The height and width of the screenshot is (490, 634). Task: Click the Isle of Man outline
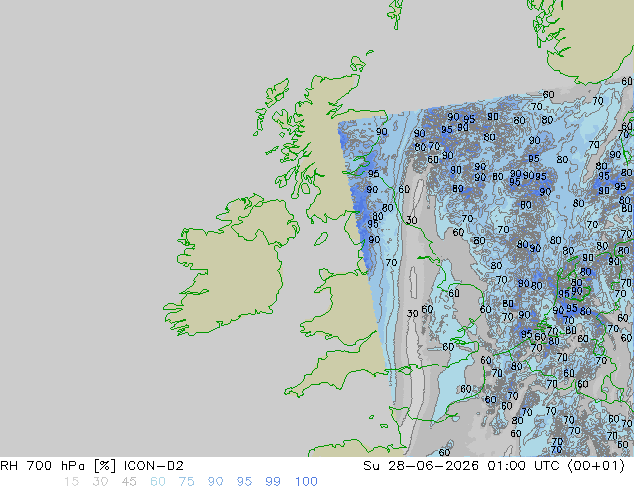point(321,239)
